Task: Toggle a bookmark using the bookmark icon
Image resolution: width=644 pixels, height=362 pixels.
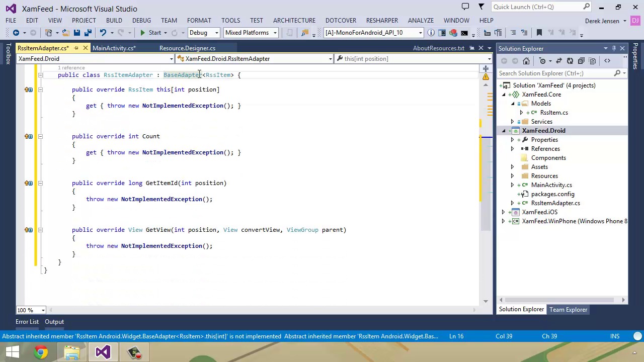Action: pyautogui.click(x=539, y=33)
